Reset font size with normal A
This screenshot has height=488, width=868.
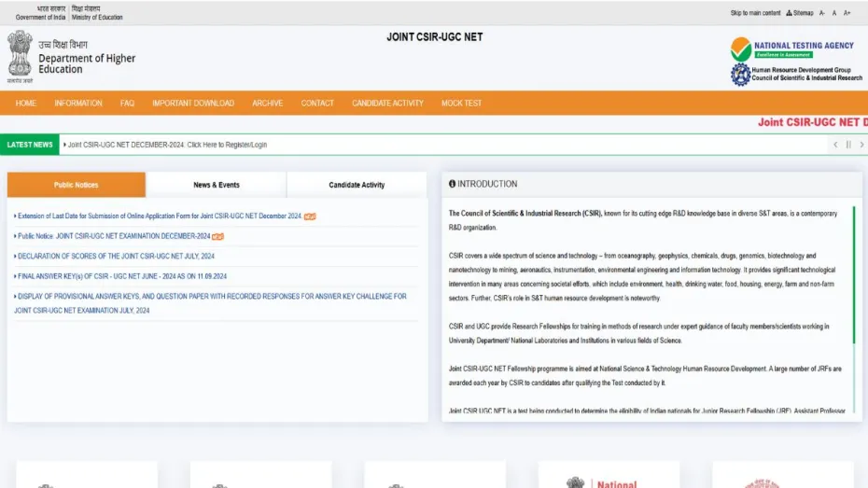834,13
